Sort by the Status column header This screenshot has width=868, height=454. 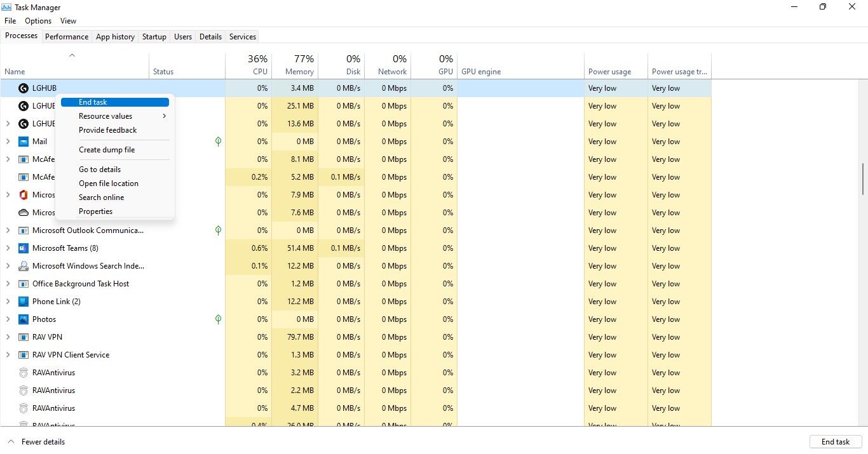point(187,65)
